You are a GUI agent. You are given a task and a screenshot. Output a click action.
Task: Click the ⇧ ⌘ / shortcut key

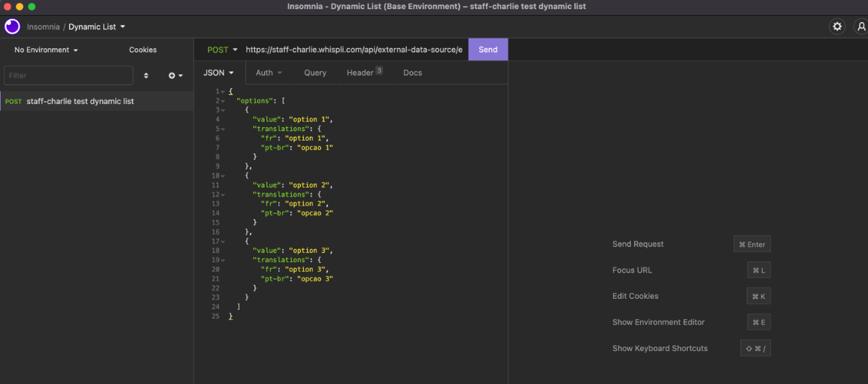pyautogui.click(x=755, y=348)
